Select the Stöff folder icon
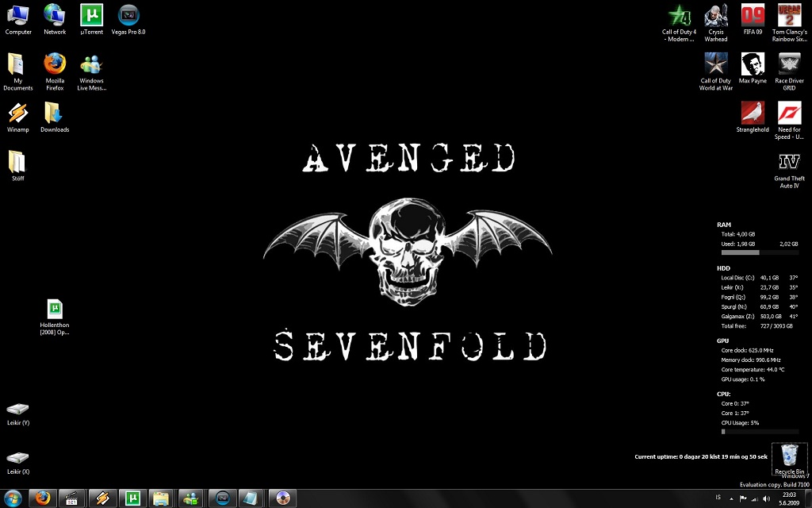 click(17, 166)
